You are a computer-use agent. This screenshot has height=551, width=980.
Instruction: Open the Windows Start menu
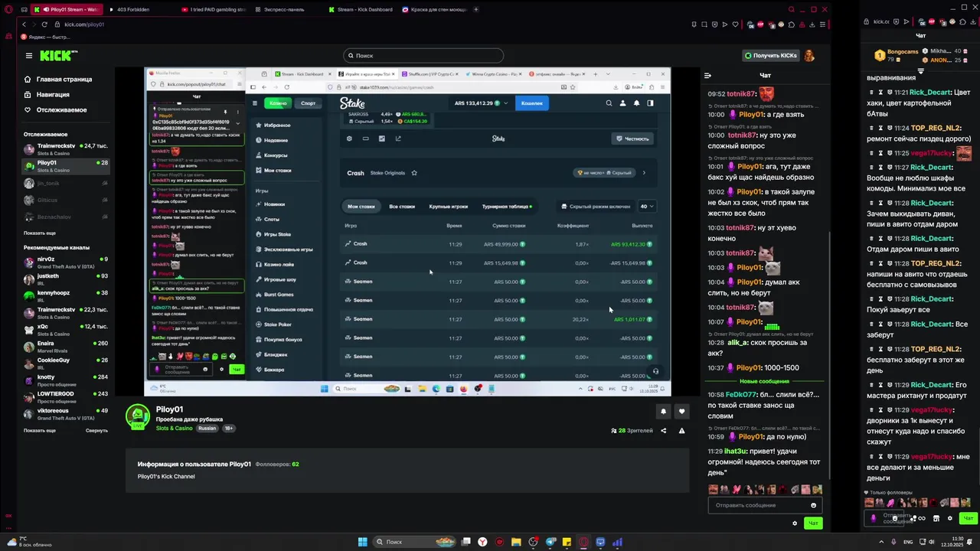click(x=362, y=542)
